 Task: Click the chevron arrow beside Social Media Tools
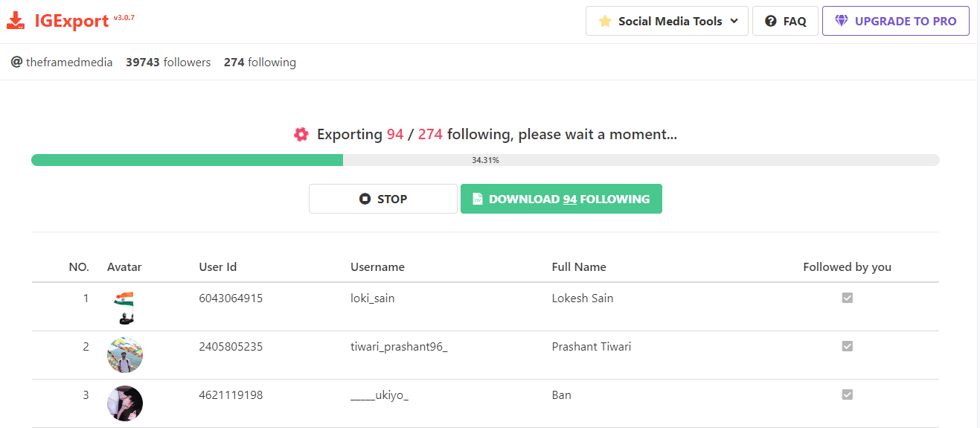click(734, 21)
